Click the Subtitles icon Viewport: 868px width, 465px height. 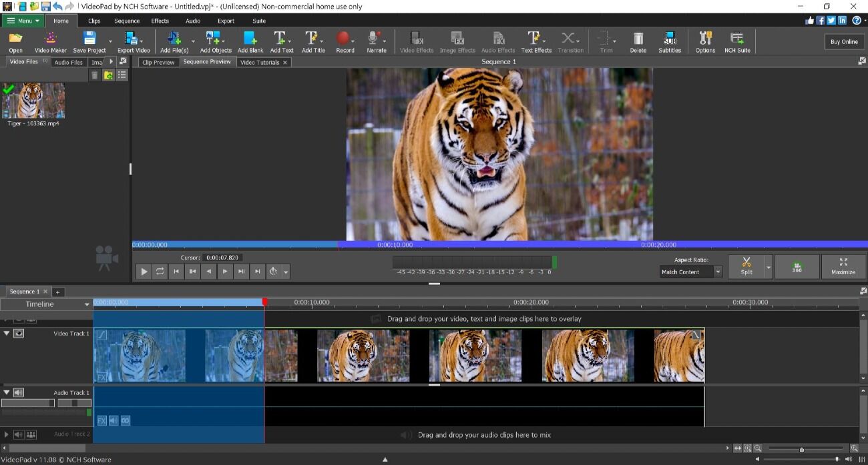point(669,41)
